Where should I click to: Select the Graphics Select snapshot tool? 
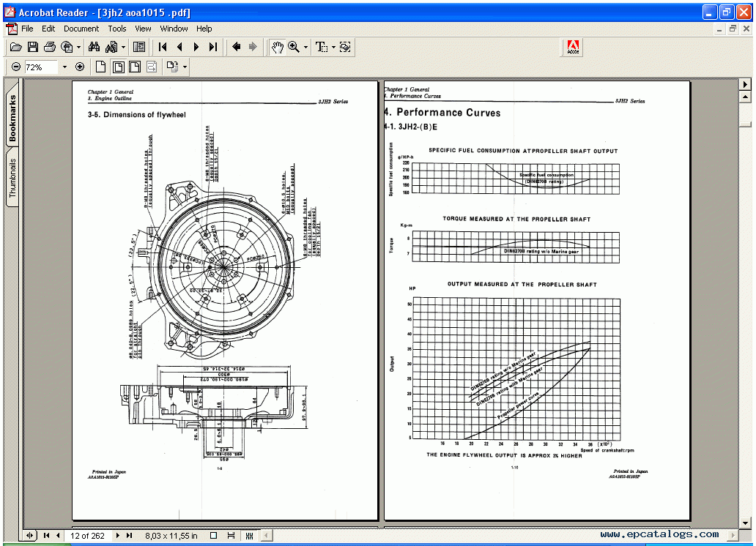pos(345,48)
